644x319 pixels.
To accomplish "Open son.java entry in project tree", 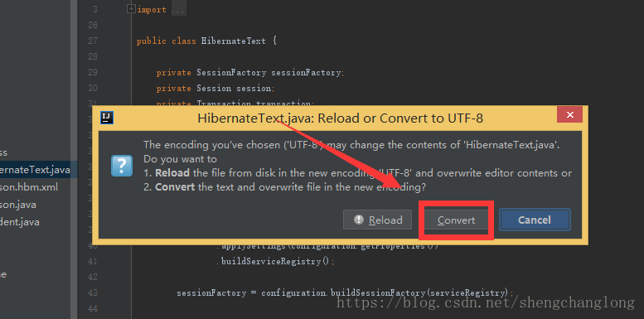I will pyautogui.click(x=17, y=205).
